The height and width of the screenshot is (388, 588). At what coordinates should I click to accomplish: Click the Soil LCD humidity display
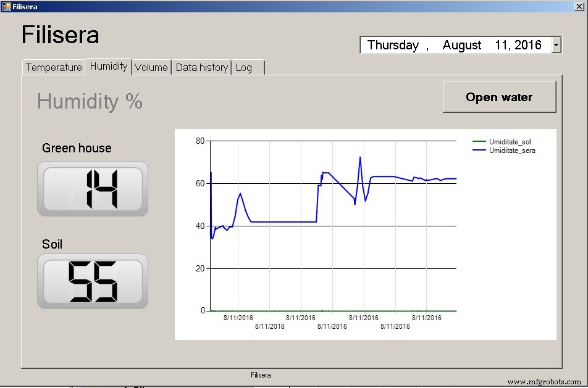coord(91,282)
